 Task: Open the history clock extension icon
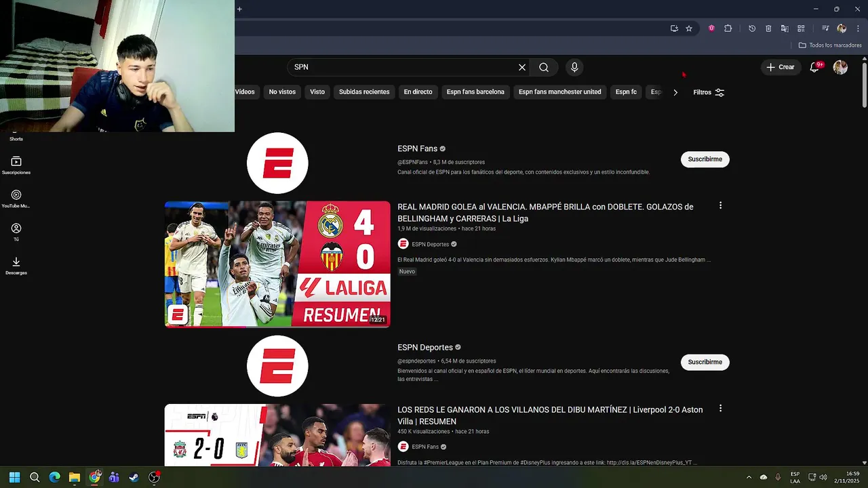pyautogui.click(x=752, y=28)
